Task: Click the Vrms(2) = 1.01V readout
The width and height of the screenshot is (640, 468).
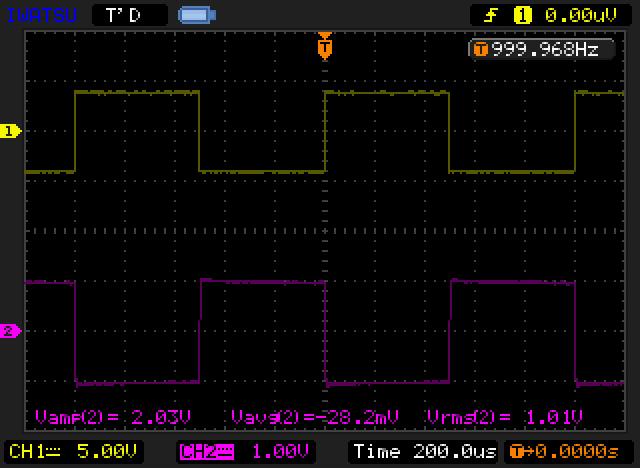Action: click(505, 416)
